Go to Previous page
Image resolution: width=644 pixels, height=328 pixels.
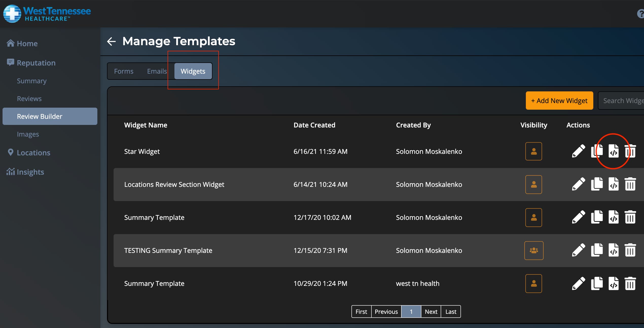[x=386, y=311]
